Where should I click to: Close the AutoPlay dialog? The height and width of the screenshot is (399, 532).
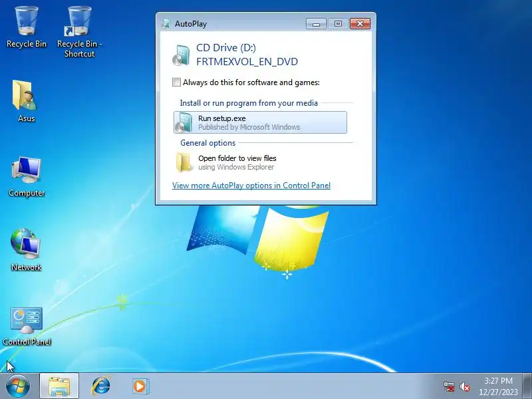click(x=360, y=23)
